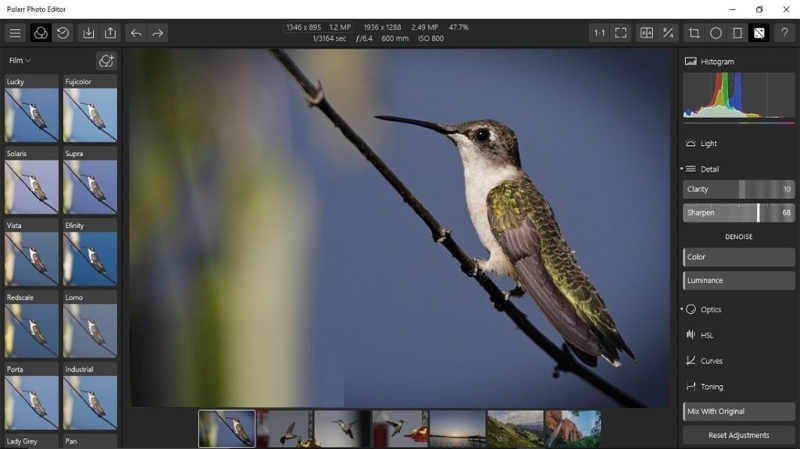800x449 pixels.
Task: Select the Crop tool
Action: point(694,33)
